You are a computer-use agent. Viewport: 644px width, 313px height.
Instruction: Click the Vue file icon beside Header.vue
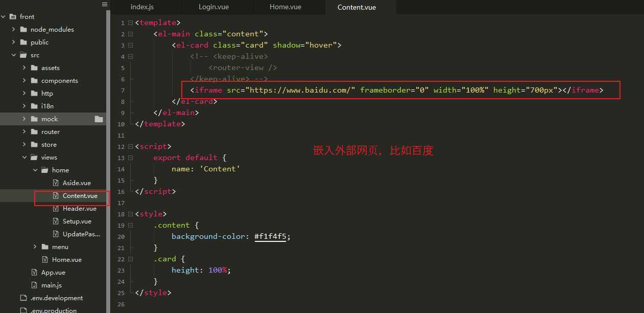click(56, 209)
